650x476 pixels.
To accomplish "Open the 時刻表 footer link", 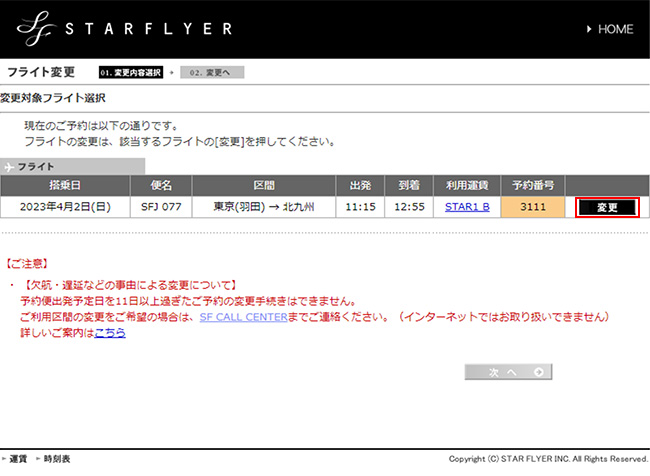I will (x=56, y=458).
